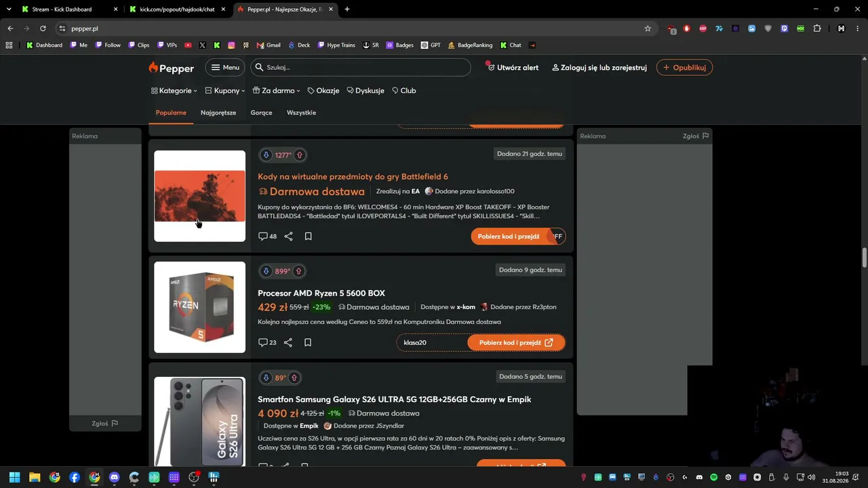The width and height of the screenshot is (868, 488).
Task: Go to the Pepper home logo
Action: click(x=172, y=68)
